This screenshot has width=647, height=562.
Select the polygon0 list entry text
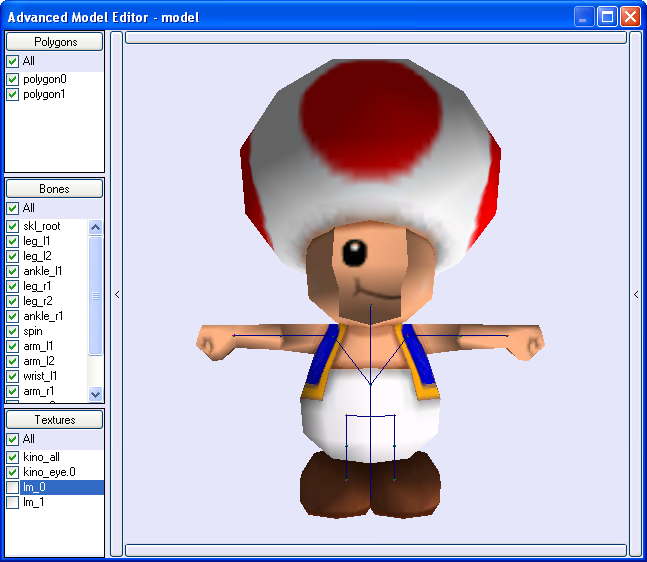[45, 79]
